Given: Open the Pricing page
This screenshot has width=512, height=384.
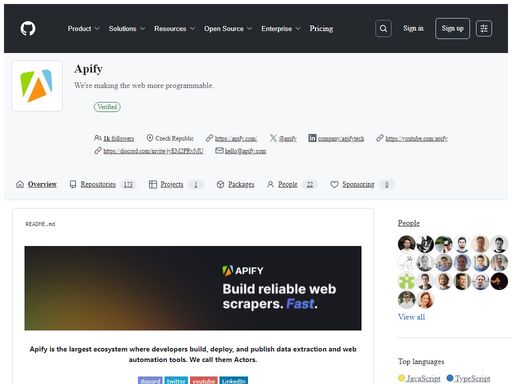Looking at the screenshot, I should point(321,29).
